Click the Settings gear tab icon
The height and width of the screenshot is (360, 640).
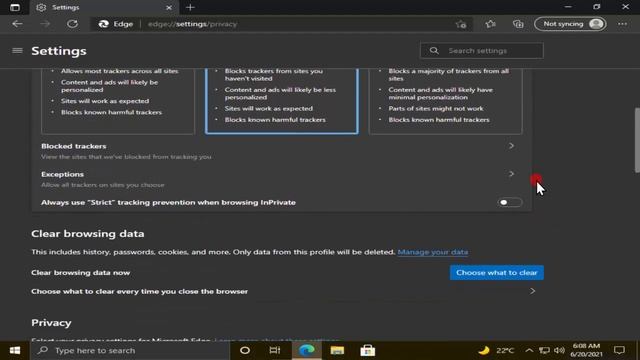pos(41,7)
